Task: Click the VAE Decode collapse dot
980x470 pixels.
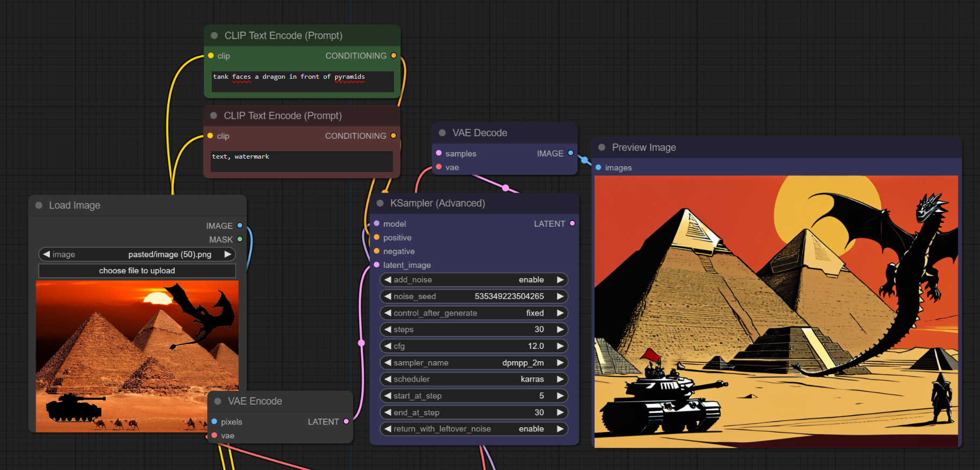Action: point(442,133)
